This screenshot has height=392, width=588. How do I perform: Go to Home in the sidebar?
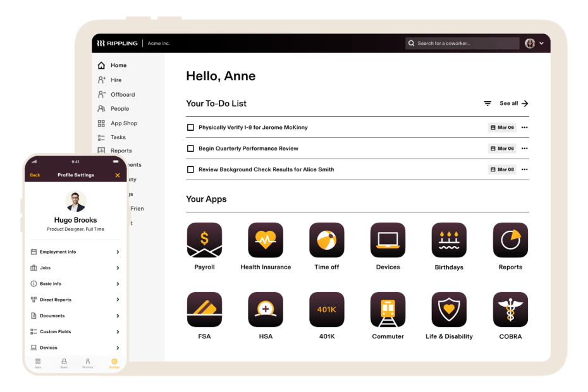tap(113, 65)
